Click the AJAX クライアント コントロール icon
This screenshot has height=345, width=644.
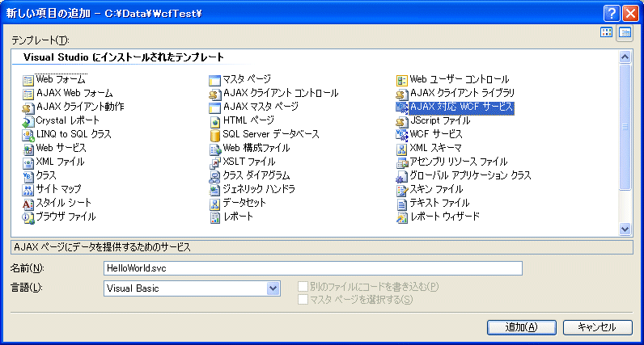215,95
